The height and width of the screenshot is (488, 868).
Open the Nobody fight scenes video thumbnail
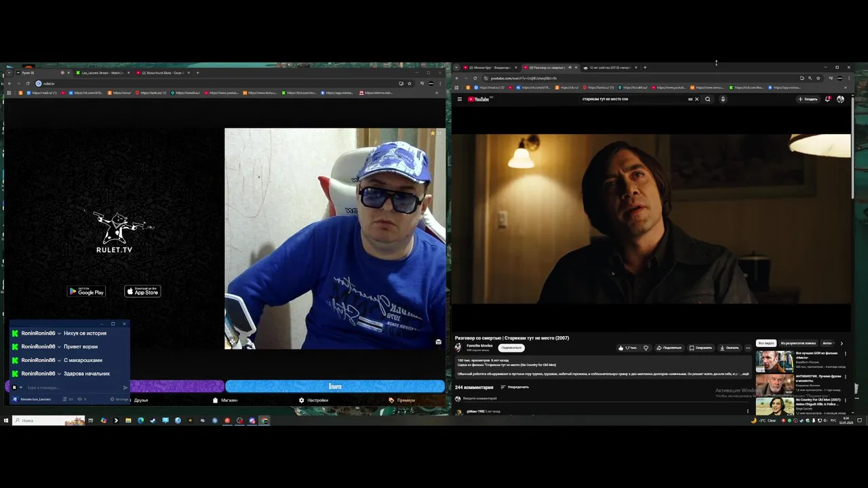[774, 361]
